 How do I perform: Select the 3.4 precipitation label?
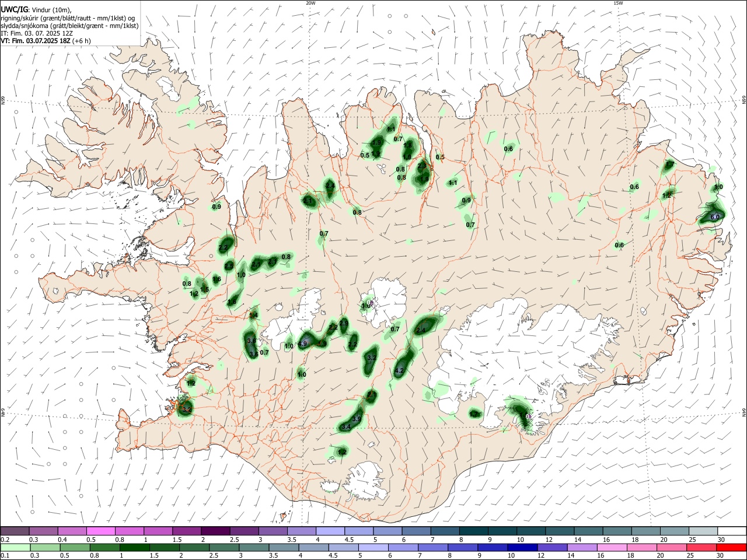point(346,427)
